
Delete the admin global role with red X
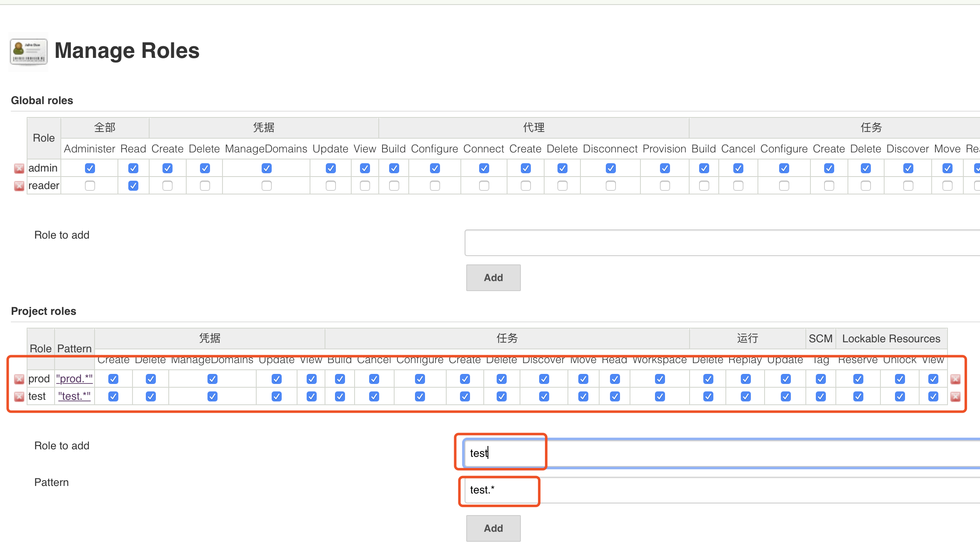pyautogui.click(x=19, y=168)
